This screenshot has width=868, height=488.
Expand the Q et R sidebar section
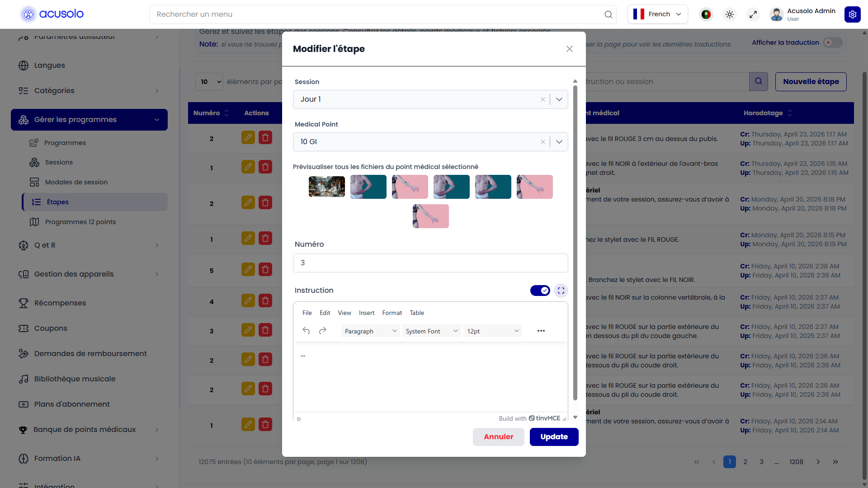pyautogui.click(x=89, y=245)
